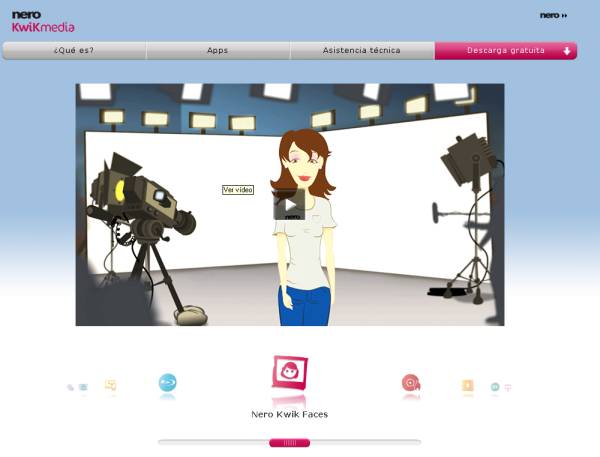Click the download arrow icon on Descarga gratuita
The image size is (600, 457).
[x=567, y=51]
